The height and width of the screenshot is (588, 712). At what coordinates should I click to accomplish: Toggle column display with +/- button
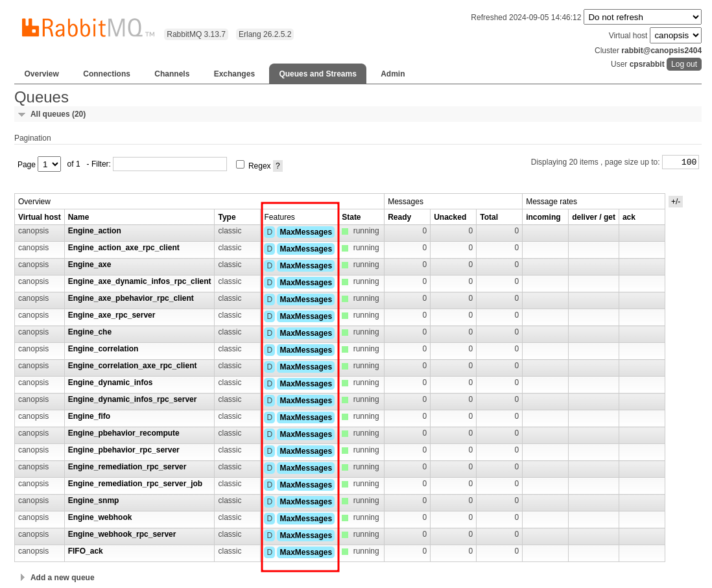(676, 202)
